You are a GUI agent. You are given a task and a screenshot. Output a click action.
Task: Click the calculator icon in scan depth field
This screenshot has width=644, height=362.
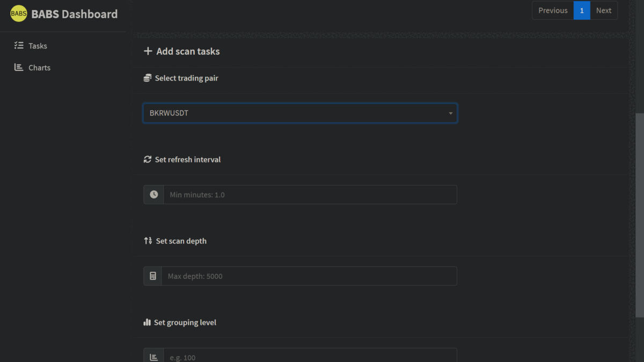(x=153, y=276)
